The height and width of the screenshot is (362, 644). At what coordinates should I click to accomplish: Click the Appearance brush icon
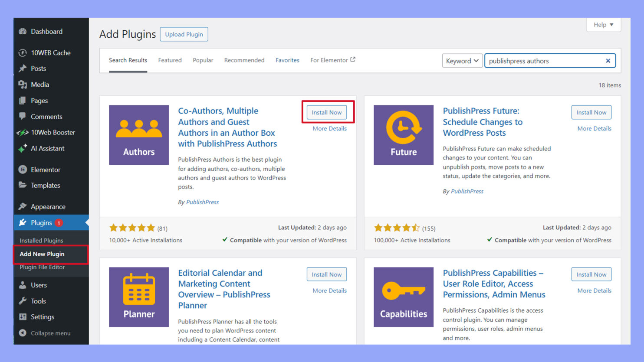(23, 206)
